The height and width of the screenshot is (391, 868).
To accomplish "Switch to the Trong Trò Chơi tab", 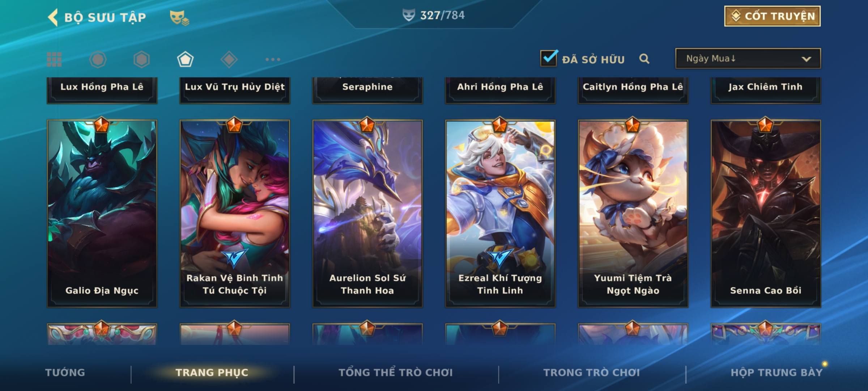I will [592, 373].
